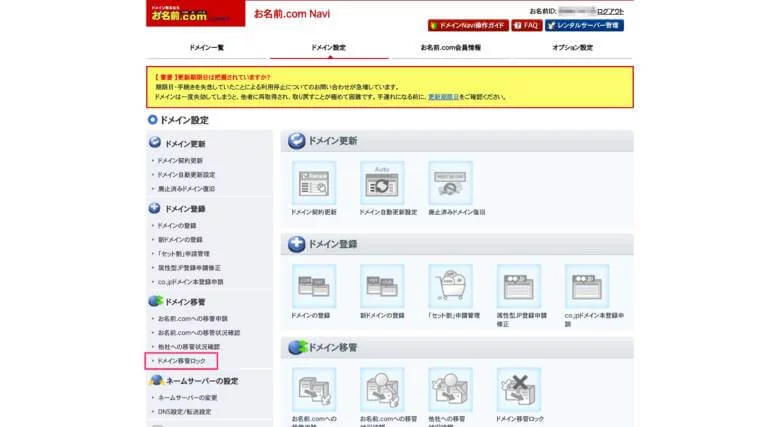Click sidebar heading ドメイン移管

[x=185, y=302]
